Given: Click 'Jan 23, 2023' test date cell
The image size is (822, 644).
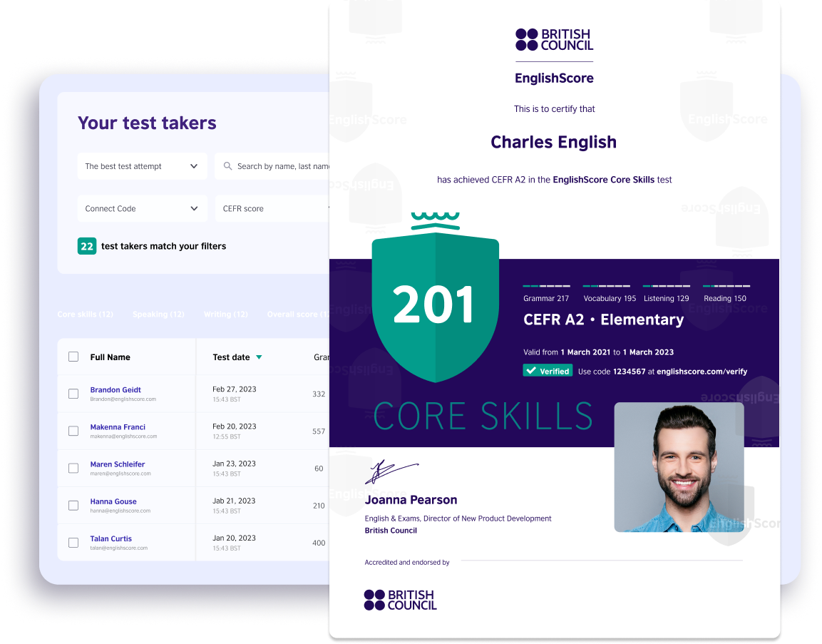Looking at the screenshot, I should coord(234,464).
